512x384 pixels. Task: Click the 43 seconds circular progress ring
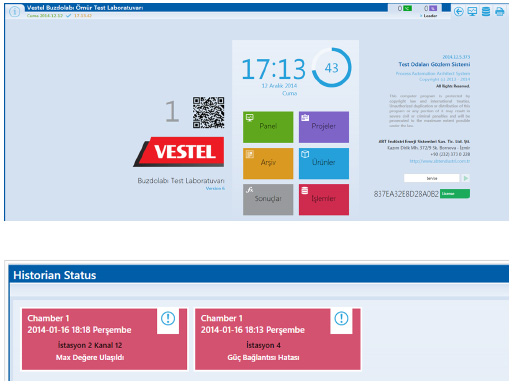[x=331, y=68]
